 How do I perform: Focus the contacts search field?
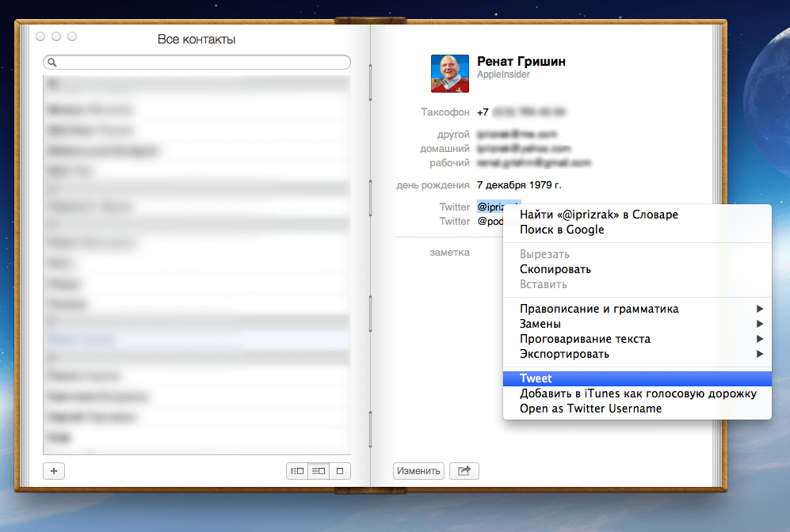click(x=197, y=63)
